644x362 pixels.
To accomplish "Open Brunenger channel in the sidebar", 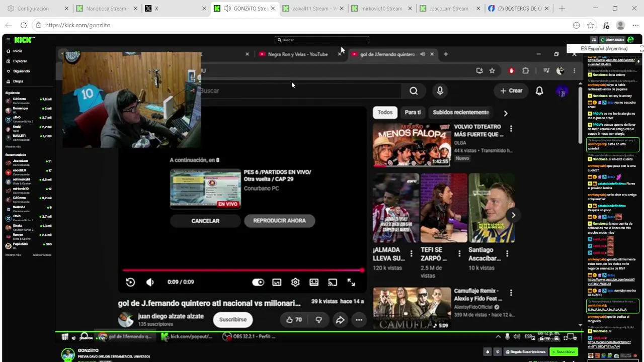I will point(29,110).
